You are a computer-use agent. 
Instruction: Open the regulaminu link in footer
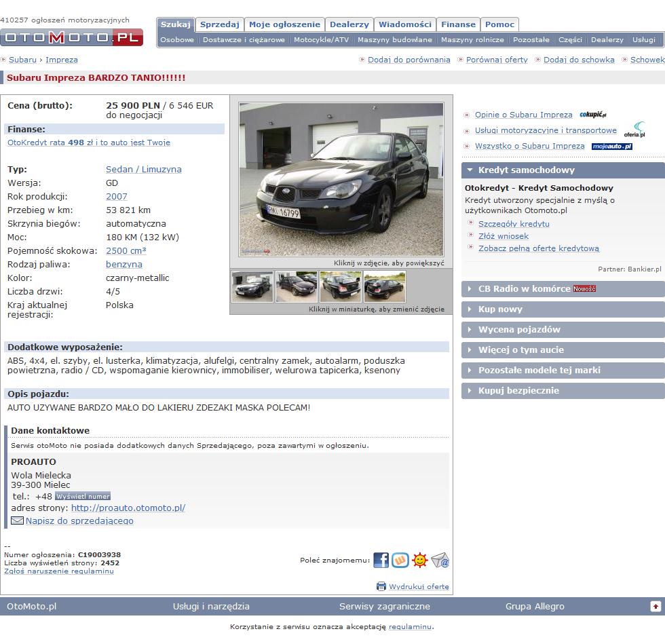coord(410,626)
